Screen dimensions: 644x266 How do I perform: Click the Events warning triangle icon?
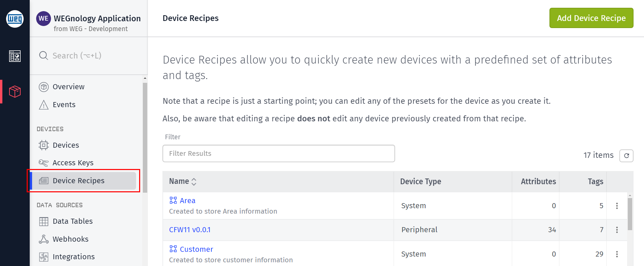tap(44, 105)
